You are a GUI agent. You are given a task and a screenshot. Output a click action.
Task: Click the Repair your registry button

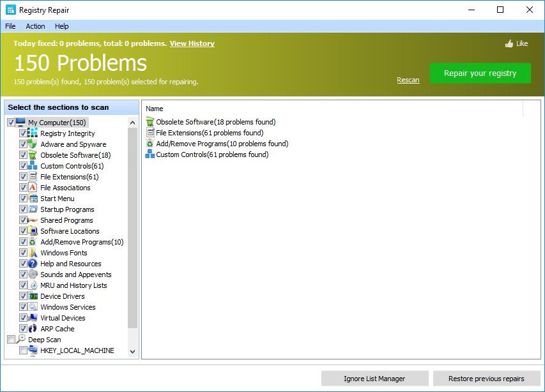[x=480, y=73]
